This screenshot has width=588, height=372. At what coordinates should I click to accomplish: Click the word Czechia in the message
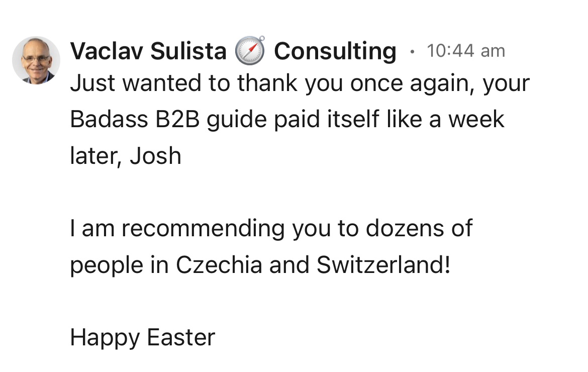point(219,265)
